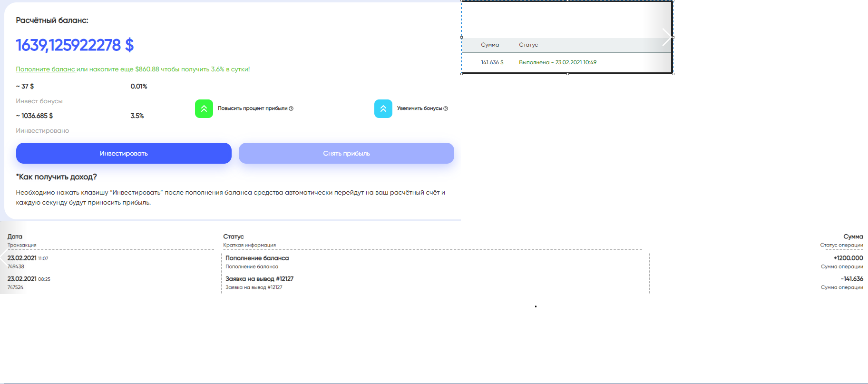Follow the Пополните баланс link
This screenshot has width=868, height=384.
coord(46,69)
